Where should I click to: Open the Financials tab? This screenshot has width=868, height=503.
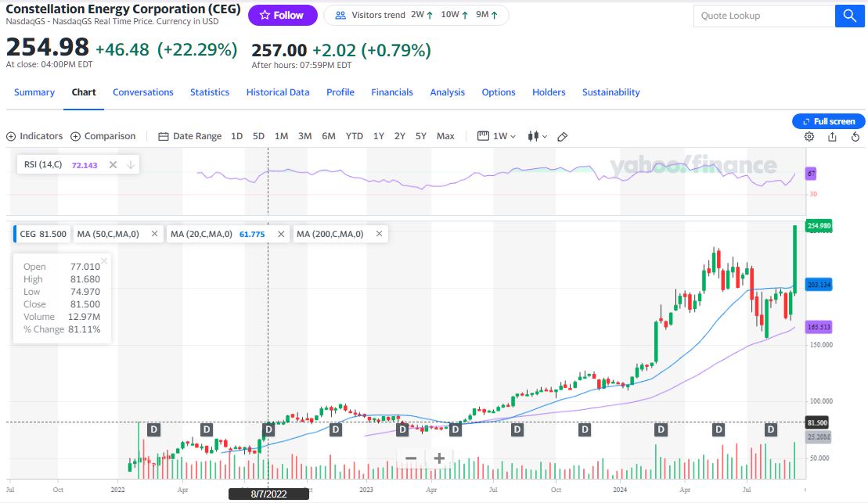pos(392,92)
